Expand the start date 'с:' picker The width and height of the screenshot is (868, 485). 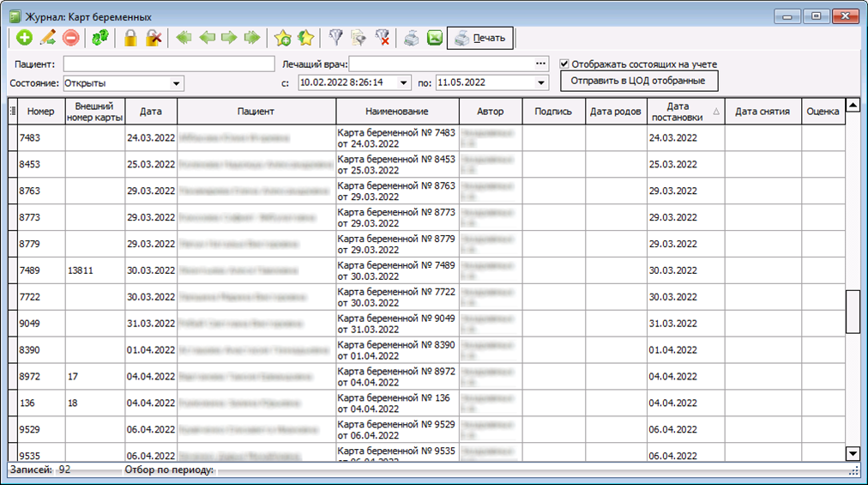click(x=401, y=83)
